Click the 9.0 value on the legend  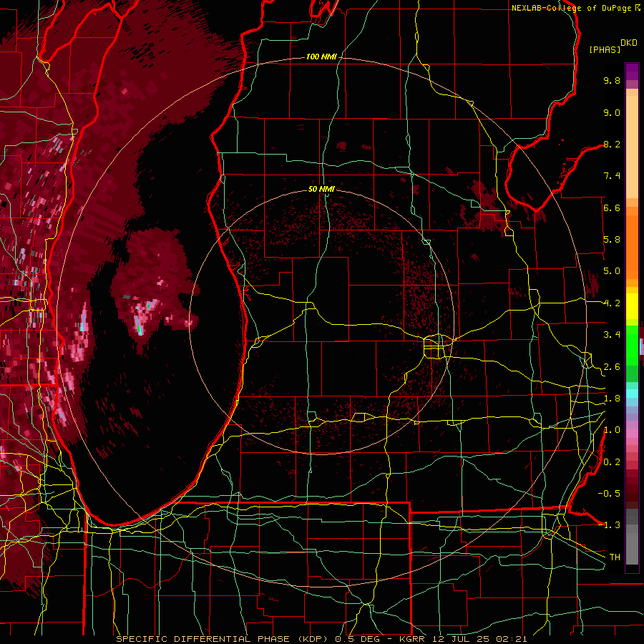(612, 112)
